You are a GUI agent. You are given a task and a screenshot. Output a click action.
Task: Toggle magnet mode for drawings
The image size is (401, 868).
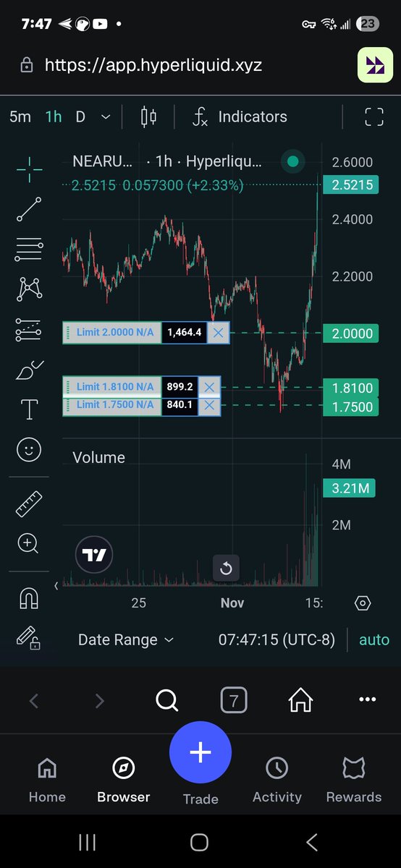pos(29,598)
